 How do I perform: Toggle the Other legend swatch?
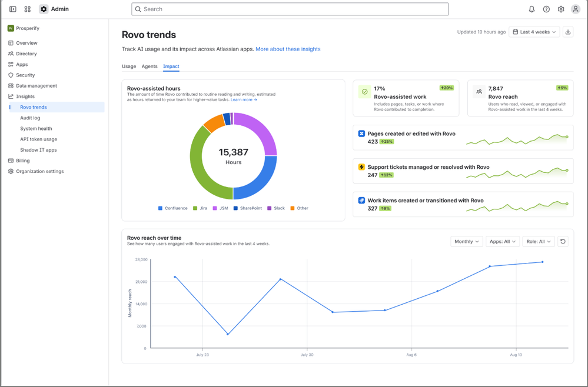(293, 208)
